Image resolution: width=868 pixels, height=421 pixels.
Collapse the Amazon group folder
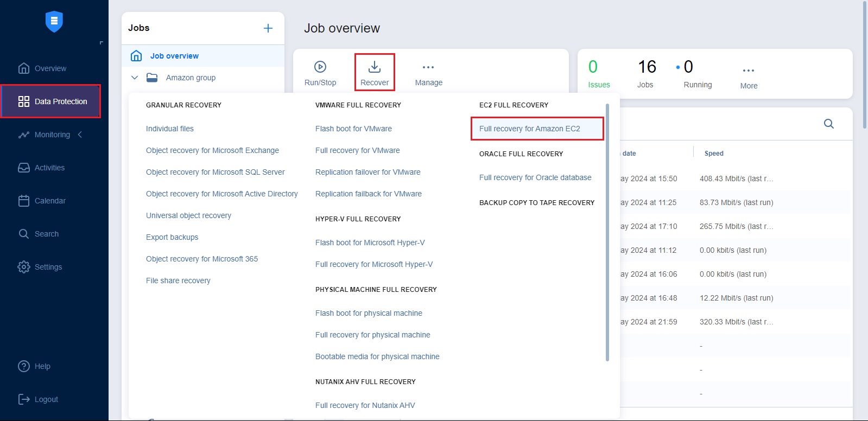click(x=135, y=78)
